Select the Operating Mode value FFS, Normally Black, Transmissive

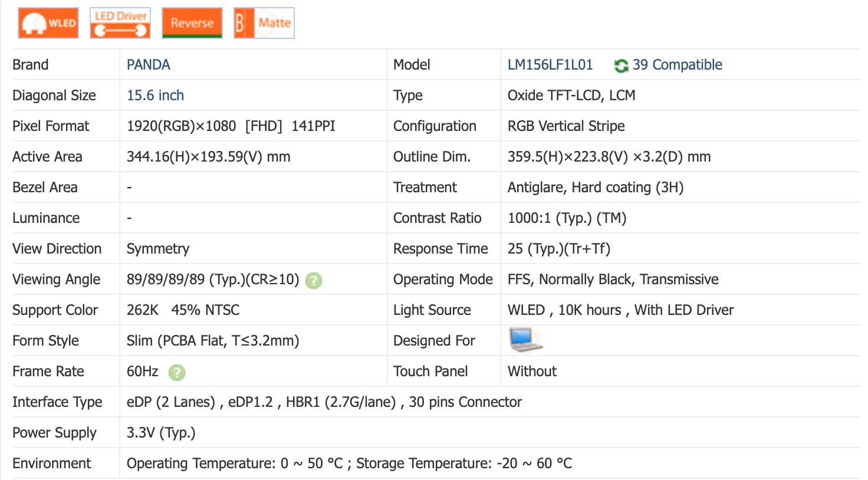click(x=613, y=280)
